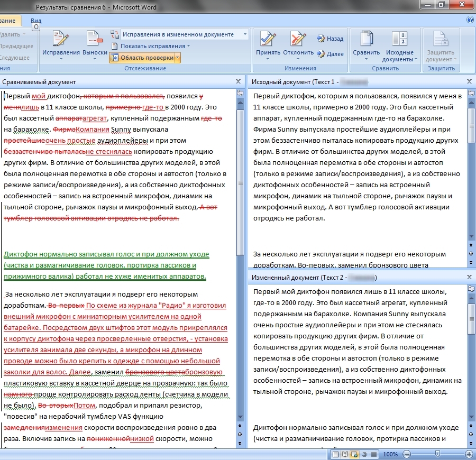Click zoom in plus button
The height and width of the screenshot is (460, 476).
[x=469, y=454]
